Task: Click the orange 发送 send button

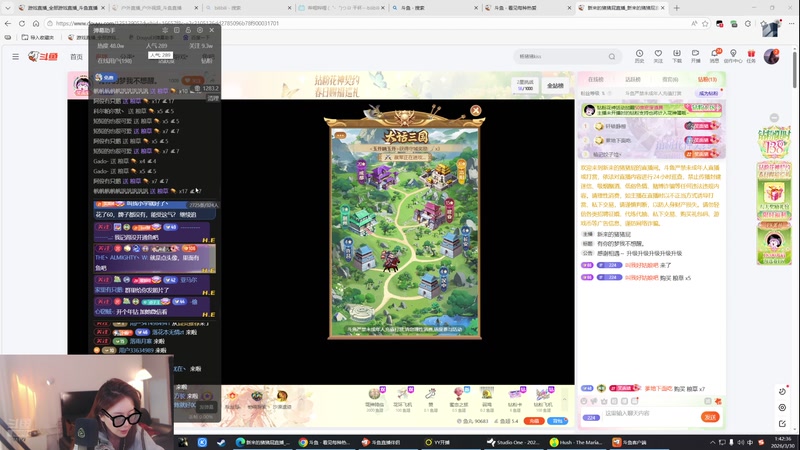Action: pos(710,417)
